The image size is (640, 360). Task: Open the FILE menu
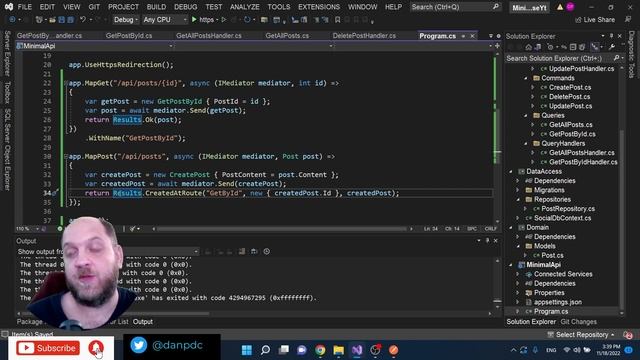24,7
